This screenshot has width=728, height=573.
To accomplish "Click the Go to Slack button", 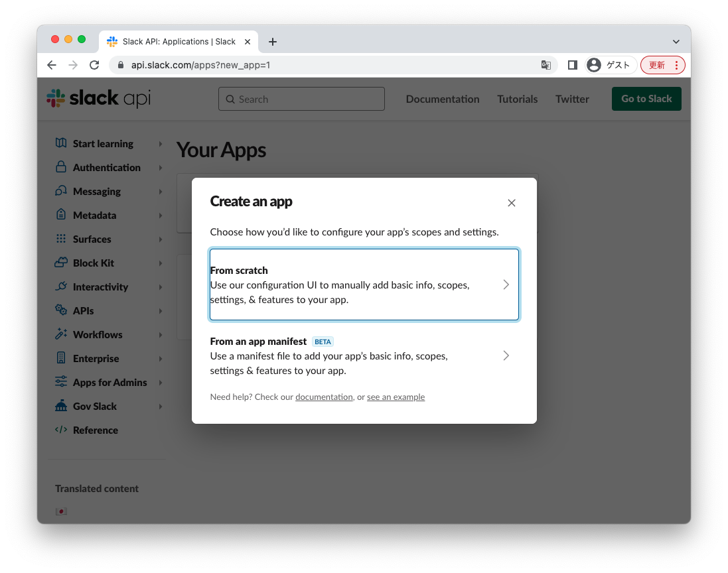I will (646, 99).
